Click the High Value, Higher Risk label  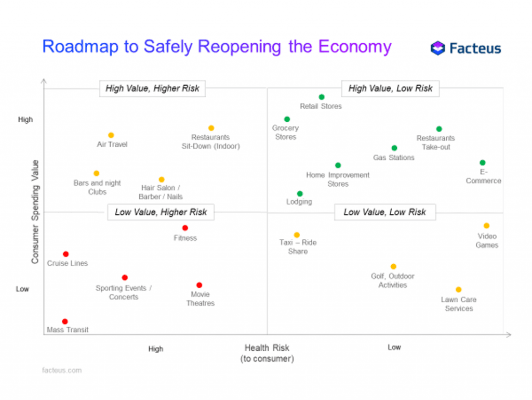152,88
